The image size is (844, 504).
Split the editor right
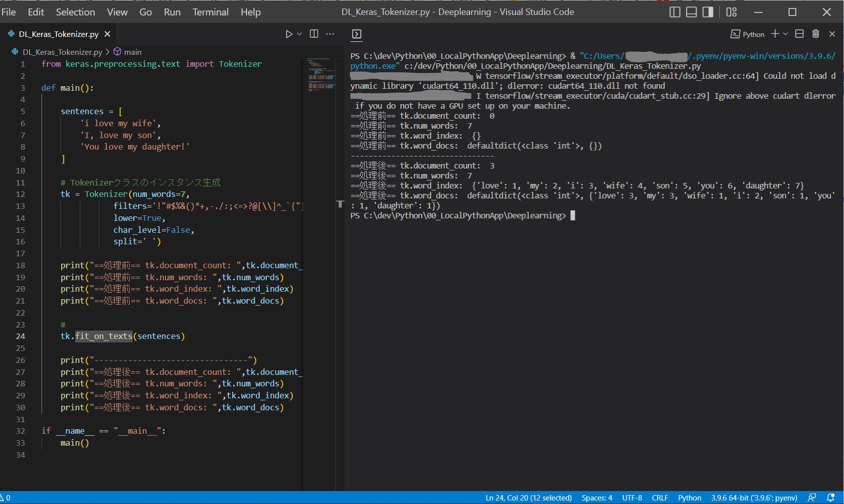[314, 34]
